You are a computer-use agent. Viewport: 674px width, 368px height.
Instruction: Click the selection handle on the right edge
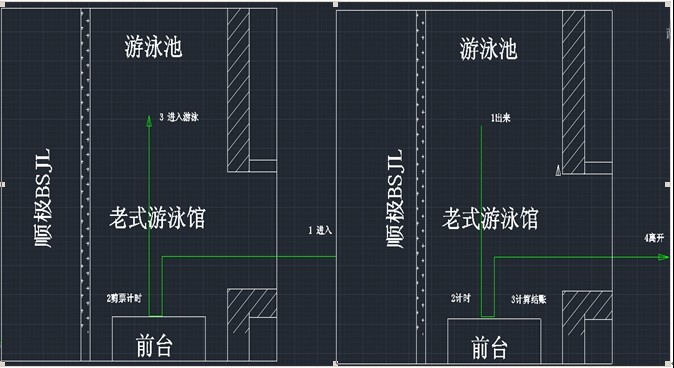pos(668,184)
